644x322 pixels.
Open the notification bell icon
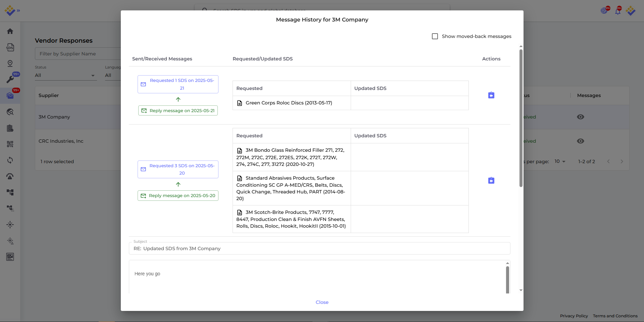coord(618,11)
